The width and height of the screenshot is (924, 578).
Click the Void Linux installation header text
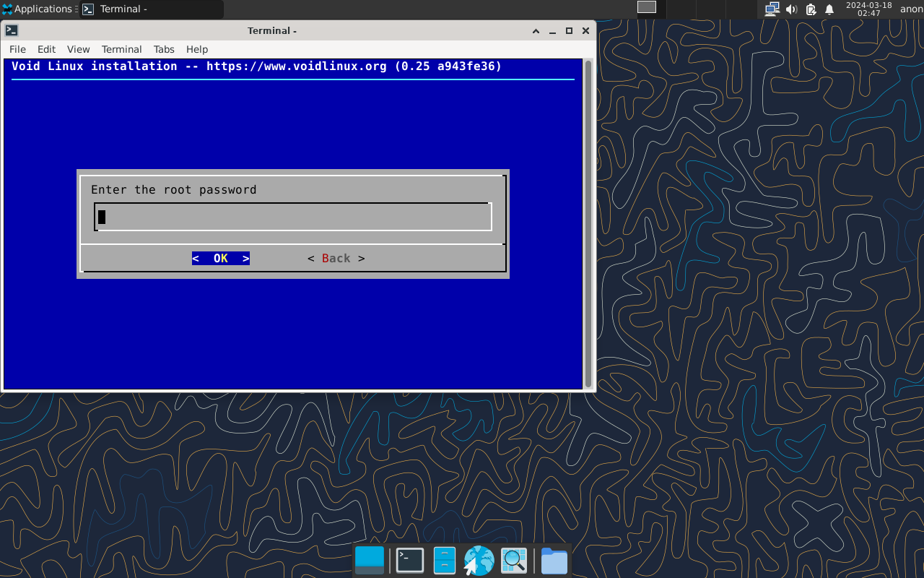point(257,66)
